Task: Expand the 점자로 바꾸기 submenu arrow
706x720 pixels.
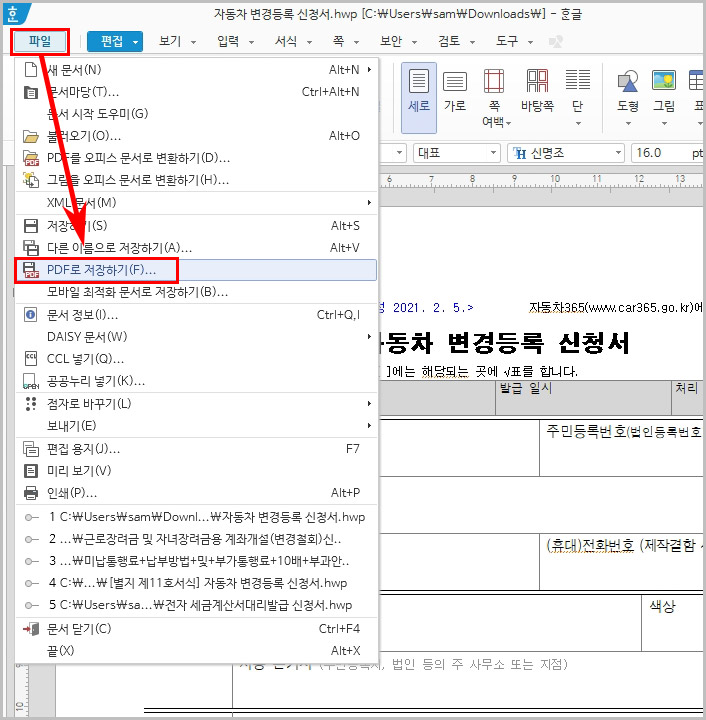Action: coord(369,404)
